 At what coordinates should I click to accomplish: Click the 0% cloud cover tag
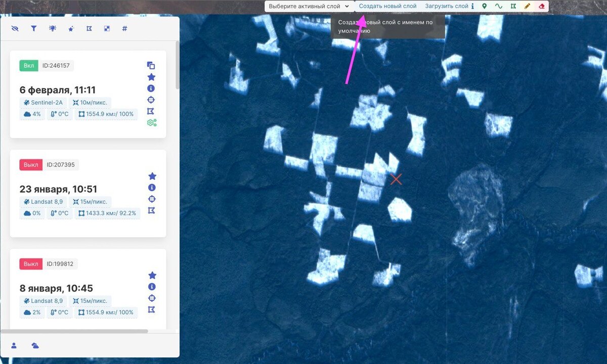(32, 213)
